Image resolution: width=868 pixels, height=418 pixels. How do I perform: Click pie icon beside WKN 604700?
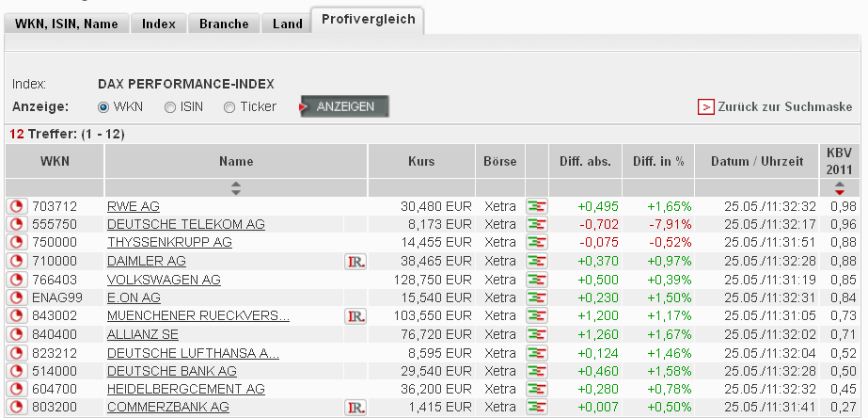tap(17, 389)
